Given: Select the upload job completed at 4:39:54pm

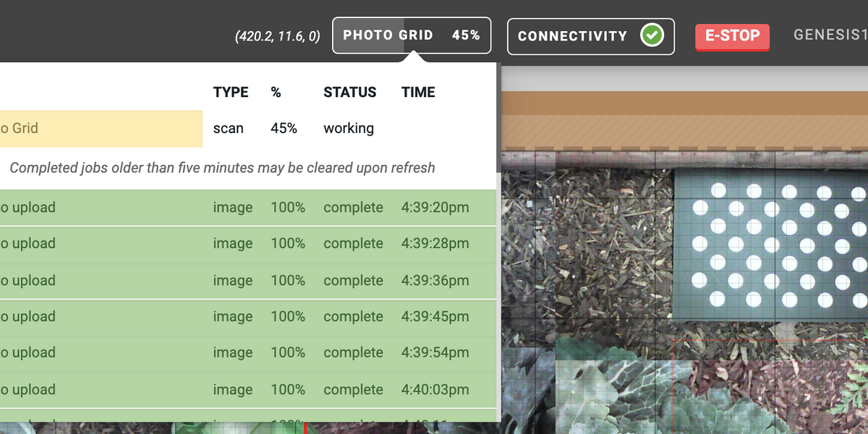Looking at the screenshot, I should click(247, 353).
